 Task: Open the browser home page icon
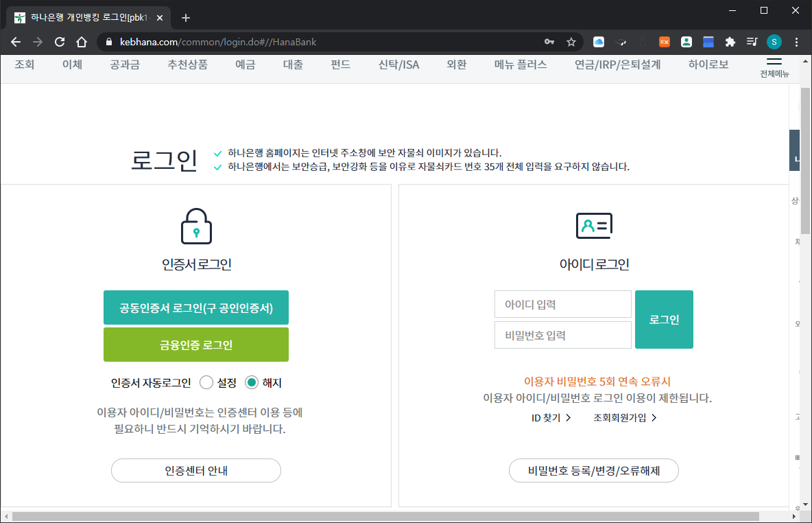coord(82,42)
